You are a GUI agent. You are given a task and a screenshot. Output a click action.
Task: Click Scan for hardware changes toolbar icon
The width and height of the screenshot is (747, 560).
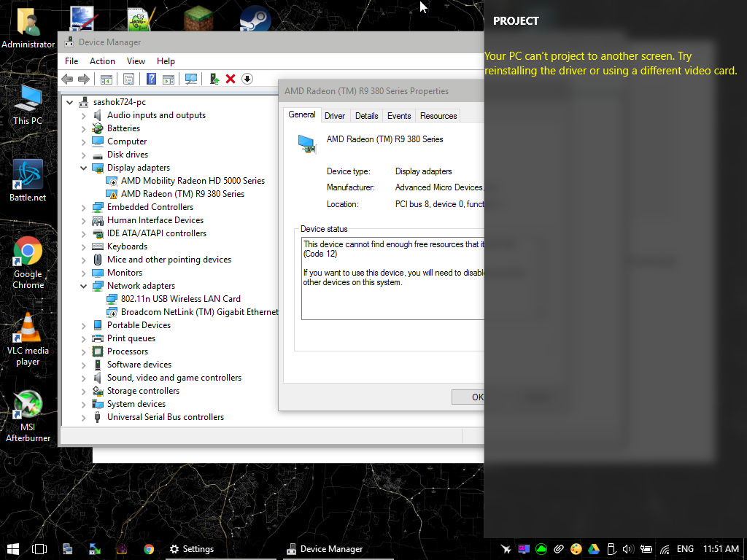point(191,79)
